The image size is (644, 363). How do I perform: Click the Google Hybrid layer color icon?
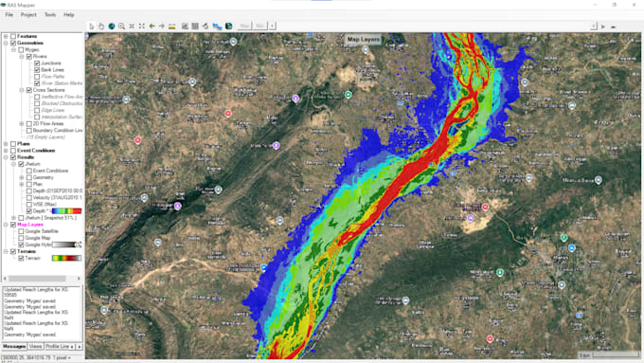pyautogui.click(x=78, y=245)
